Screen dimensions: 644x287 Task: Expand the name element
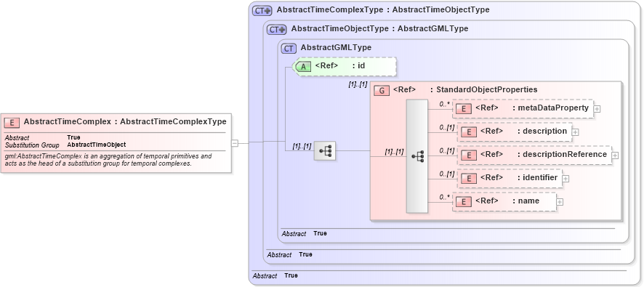560,202
